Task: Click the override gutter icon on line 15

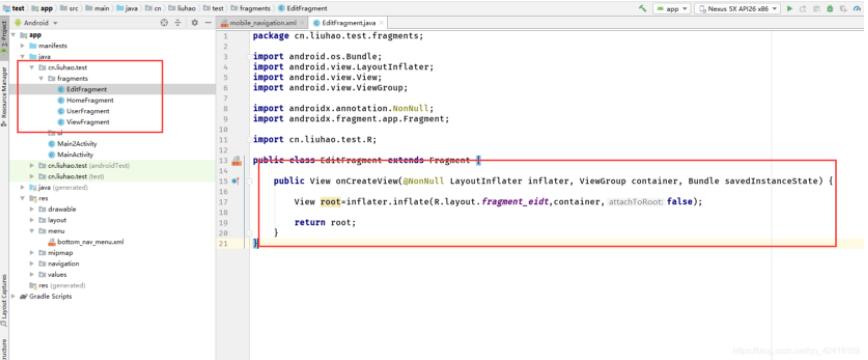Action: (236, 181)
